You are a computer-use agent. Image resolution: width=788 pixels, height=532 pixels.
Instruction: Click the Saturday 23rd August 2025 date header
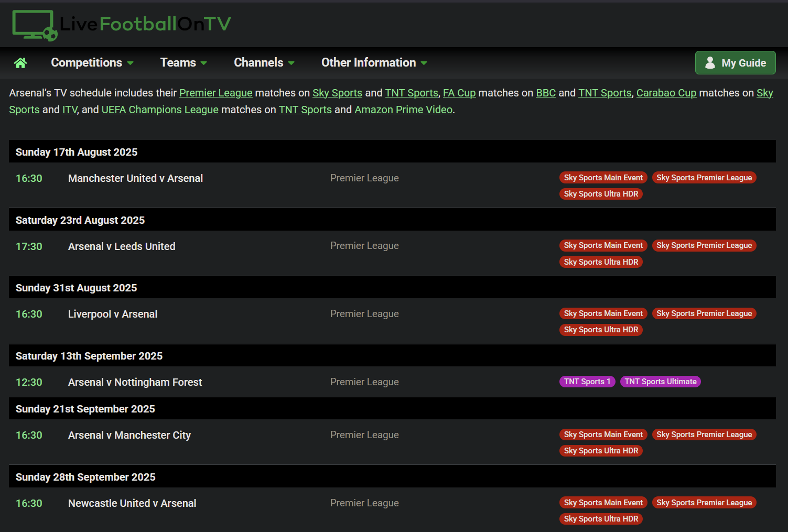coord(392,220)
